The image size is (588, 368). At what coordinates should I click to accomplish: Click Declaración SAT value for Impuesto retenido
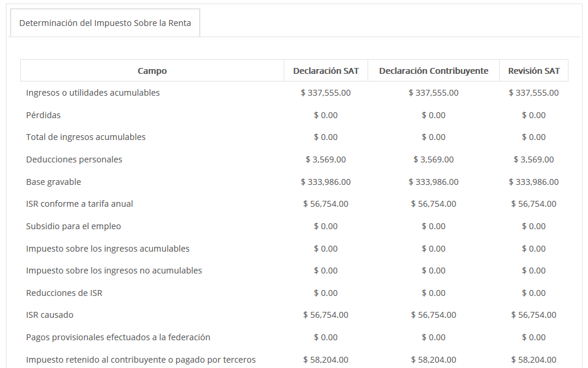(x=326, y=360)
